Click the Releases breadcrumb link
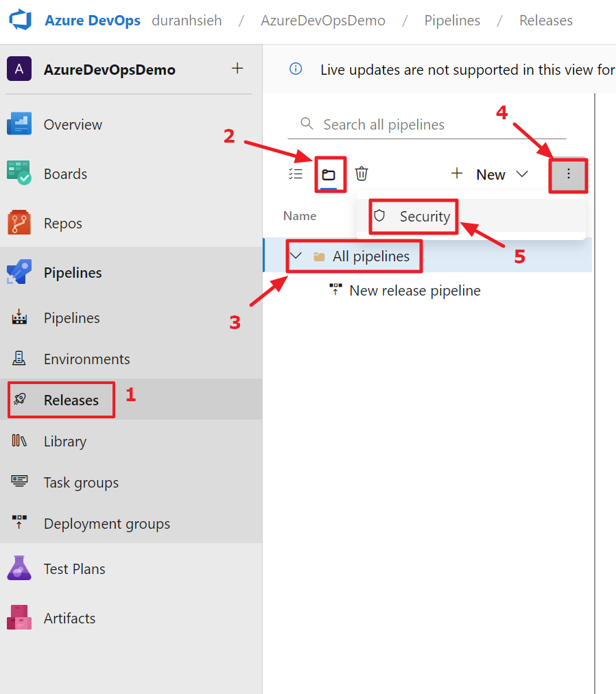The image size is (616, 694). click(x=545, y=21)
